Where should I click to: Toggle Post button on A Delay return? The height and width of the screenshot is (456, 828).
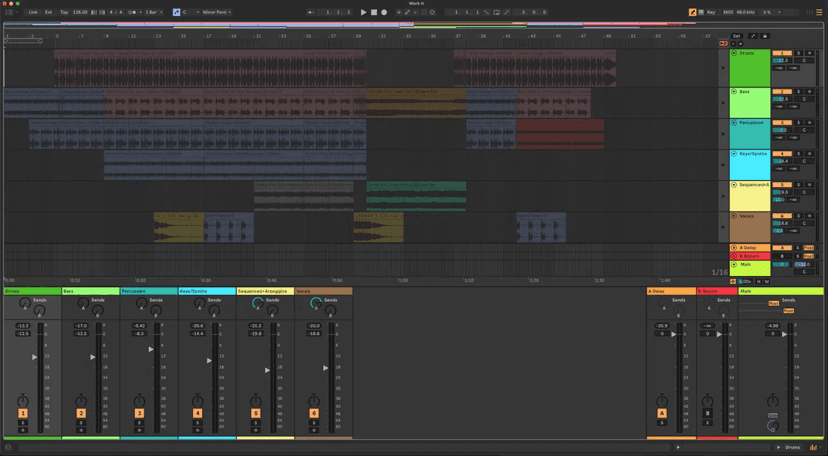coord(808,248)
